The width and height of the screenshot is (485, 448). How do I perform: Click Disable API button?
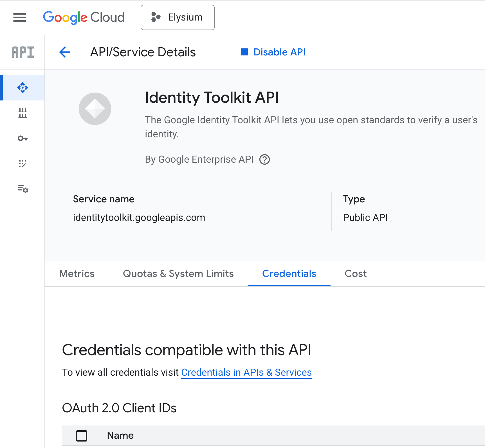(x=273, y=52)
